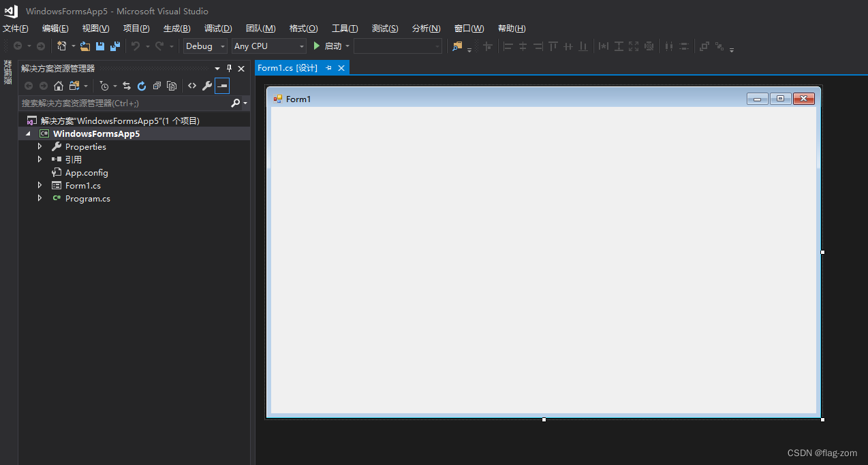Screen dimensions: 868x465
Task: Open Properties via the wrench icon
Action: [207, 86]
